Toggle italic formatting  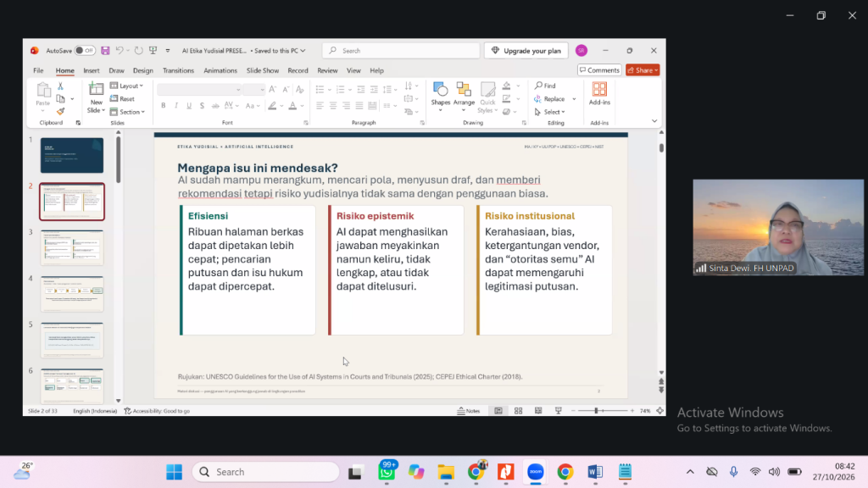176,106
